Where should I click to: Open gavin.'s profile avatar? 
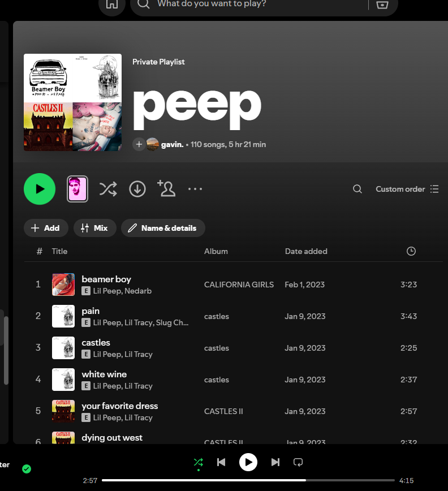click(x=153, y=144)
